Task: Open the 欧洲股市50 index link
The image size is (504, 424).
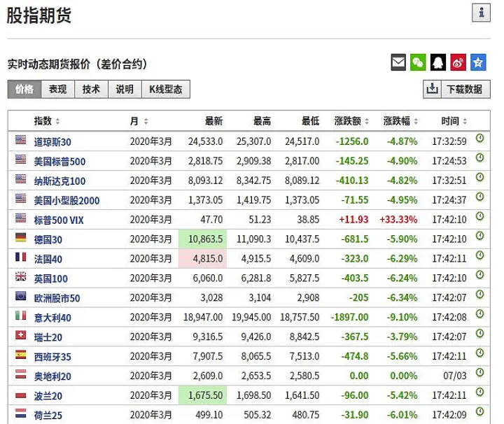Action: coord(57,298)
